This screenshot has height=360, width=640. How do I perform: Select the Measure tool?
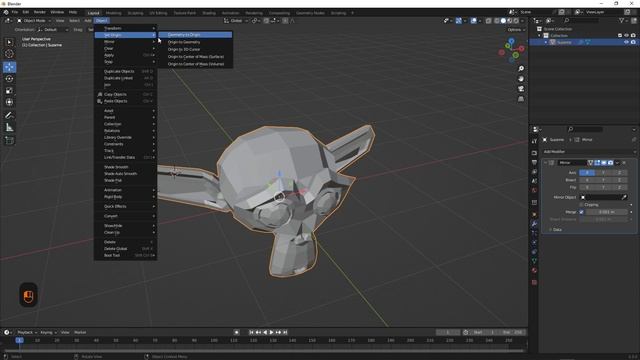[x=9, y=127]
